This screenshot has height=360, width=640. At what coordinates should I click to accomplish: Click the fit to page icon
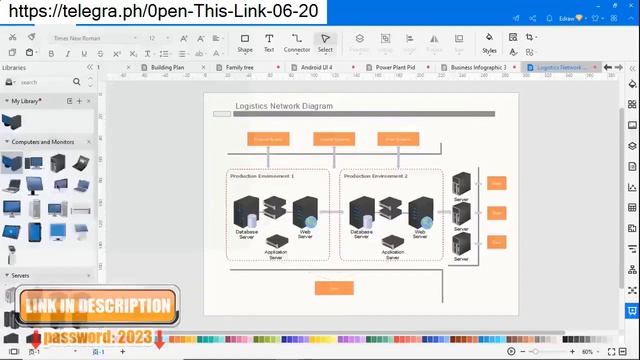[x=611, y=351]
